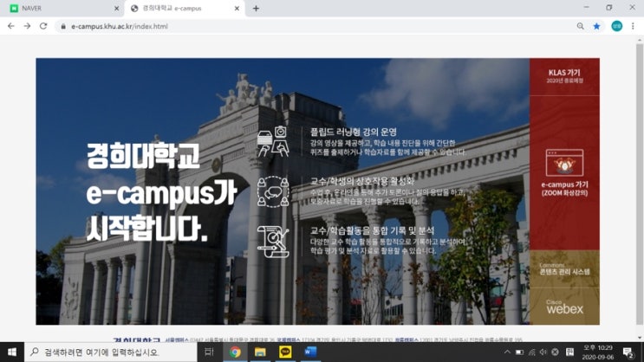Click the Windows taskbar search box
Image resolution: width=644 pixels, height=362 pixels.
coord(111,352)
